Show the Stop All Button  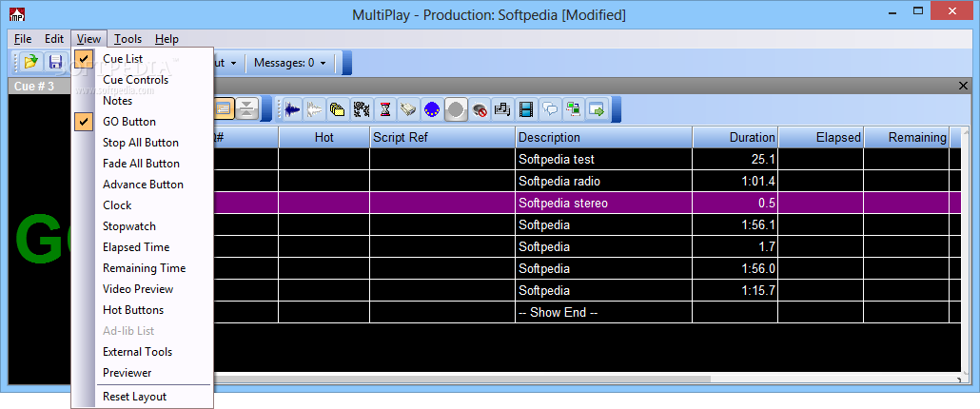[143, 143]
